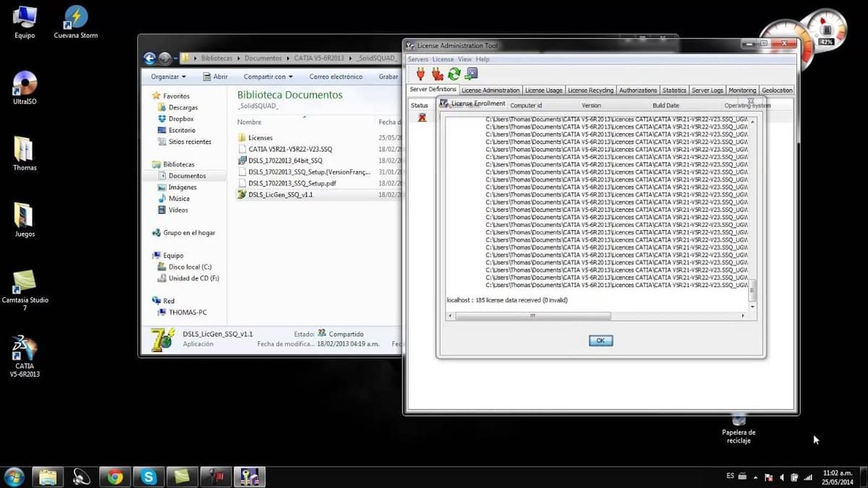Click Explorer forward navigation arrow
Viewport: 868px width, 488px height.
coord(165,59)
